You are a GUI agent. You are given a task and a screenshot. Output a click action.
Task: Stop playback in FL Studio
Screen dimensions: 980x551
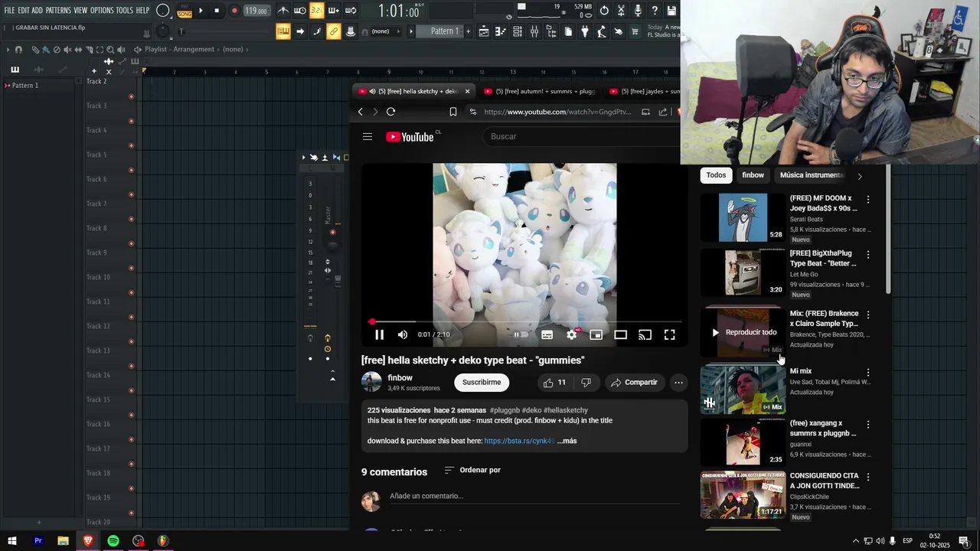pyautogui.click(x=217, y=11)
